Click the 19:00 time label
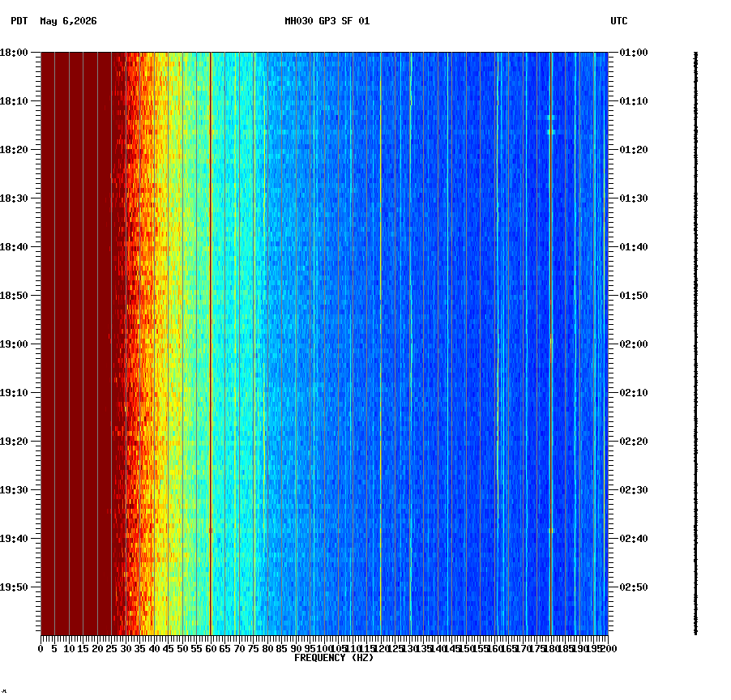The image size is (731, 700). (14, 344)
